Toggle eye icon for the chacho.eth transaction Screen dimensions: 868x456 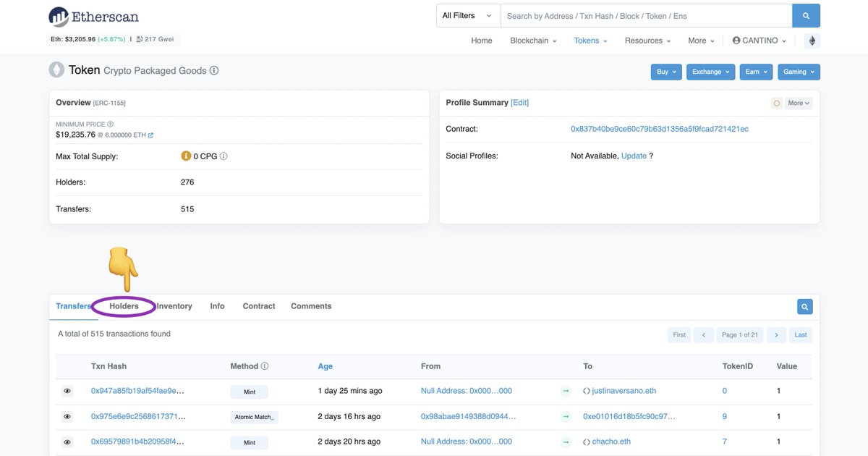(x=67, y=442)
